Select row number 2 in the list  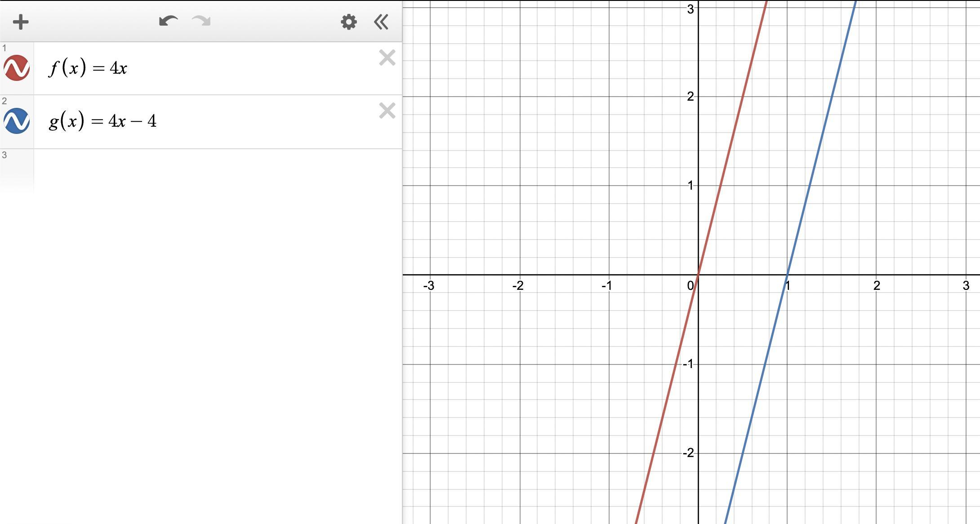tap(4, 101)
